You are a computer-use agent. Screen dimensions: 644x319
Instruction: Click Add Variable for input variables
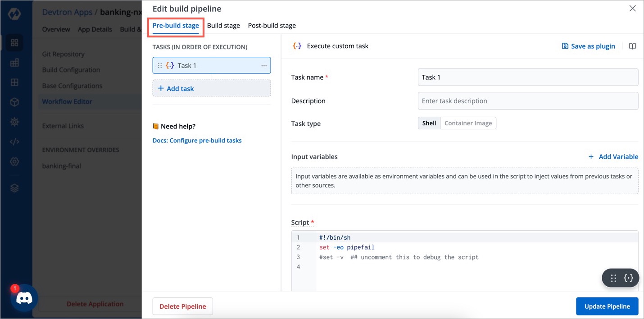pyautogui.click(x=613, y=157)
